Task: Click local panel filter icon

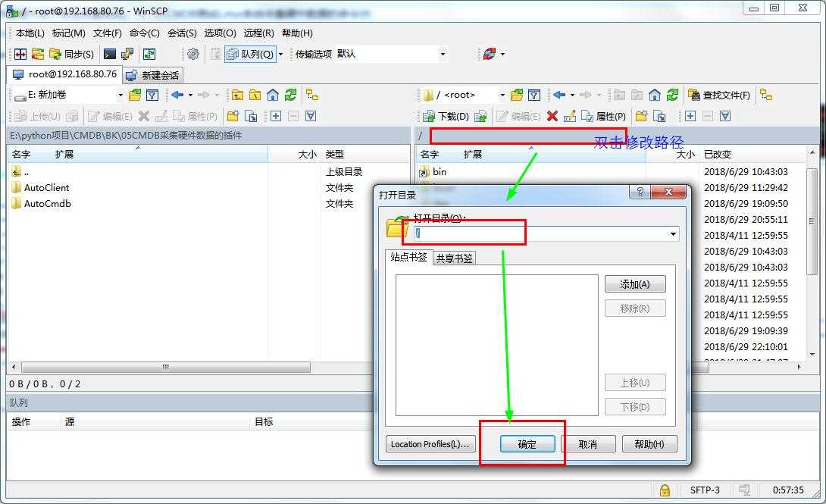Action: (152, 95)
